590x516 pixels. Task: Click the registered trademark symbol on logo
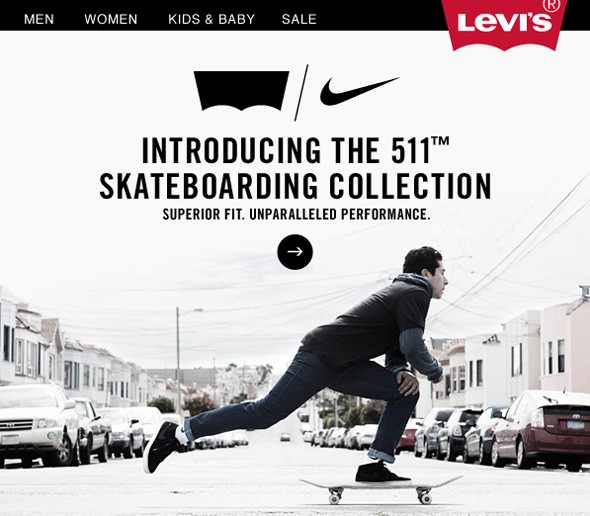click(552, 5)
